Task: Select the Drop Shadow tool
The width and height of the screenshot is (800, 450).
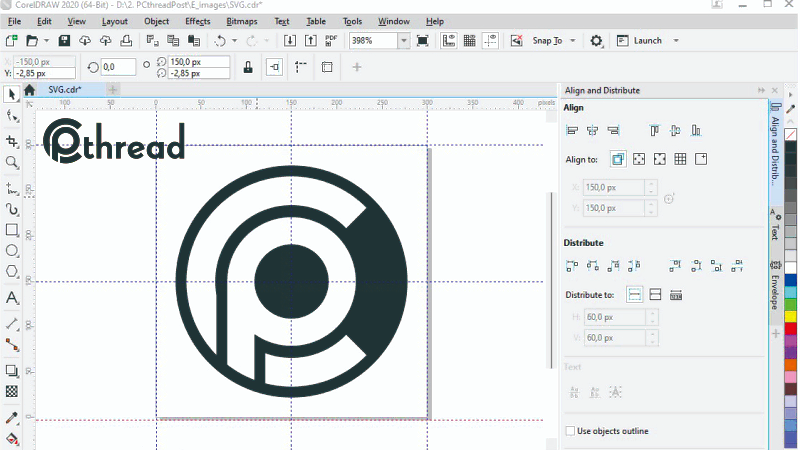Action: coord(11,371)
